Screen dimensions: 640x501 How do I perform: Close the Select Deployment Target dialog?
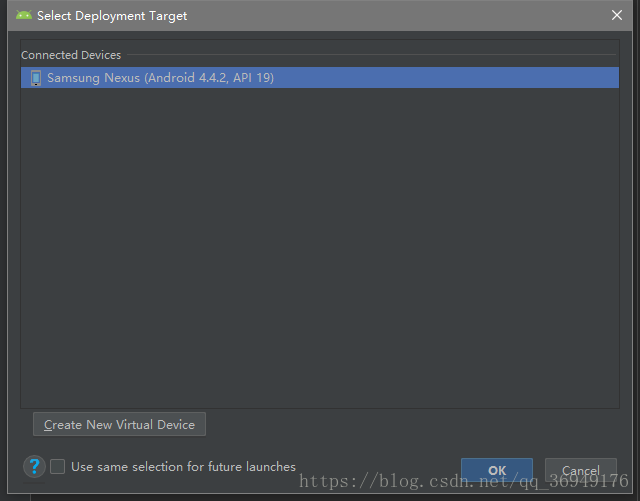[617, 15]
